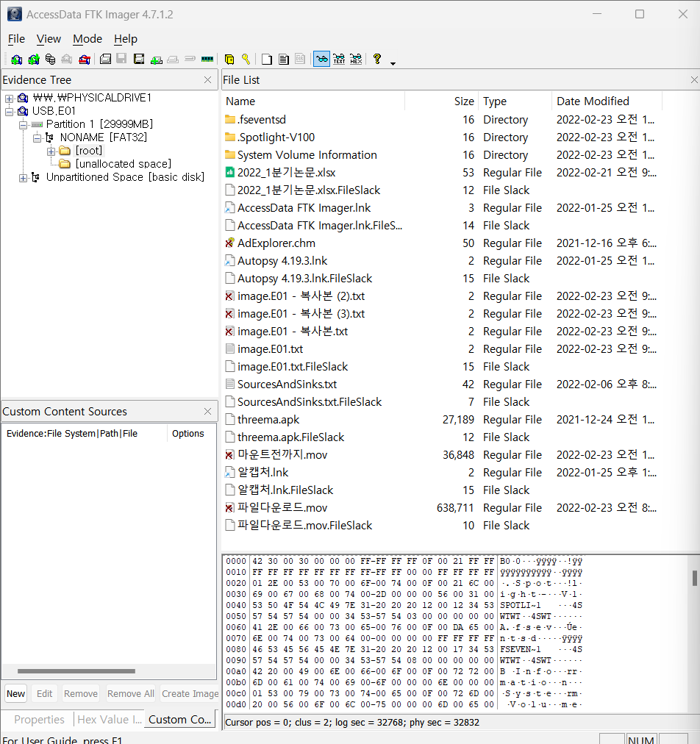Switch to the Properties tab
Screen dimensions: 700x744
(x=39, y=719)
